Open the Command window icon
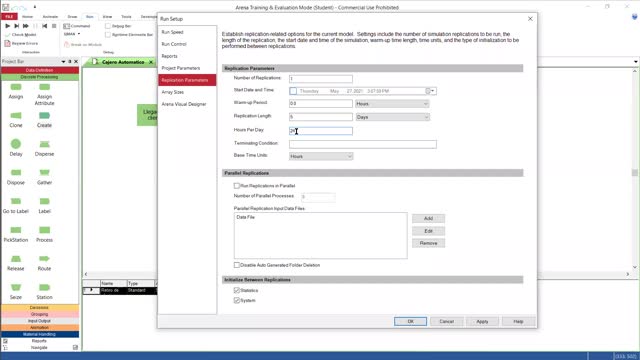 pyautogui.click(x=67, y=26)
